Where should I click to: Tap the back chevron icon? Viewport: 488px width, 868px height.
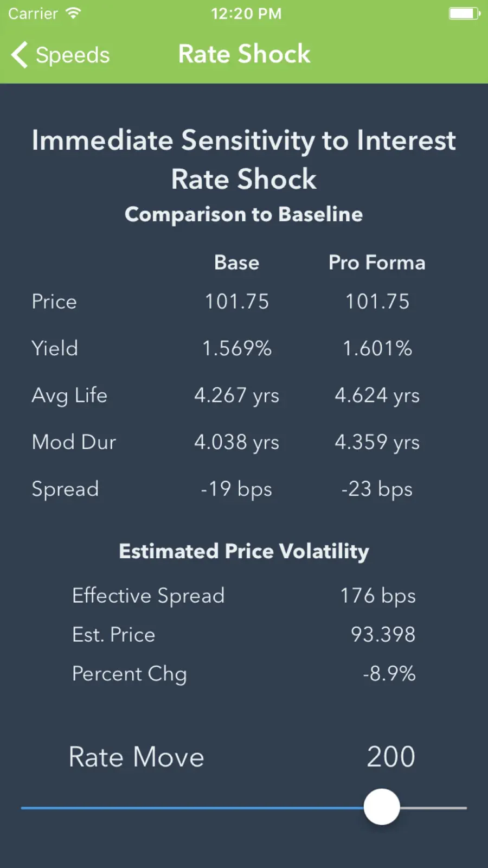(x=20, y=55)
